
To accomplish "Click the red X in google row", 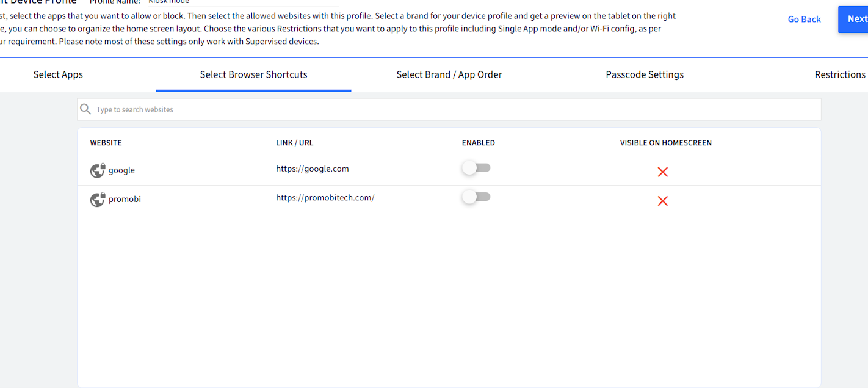I will tap(662, 172).
